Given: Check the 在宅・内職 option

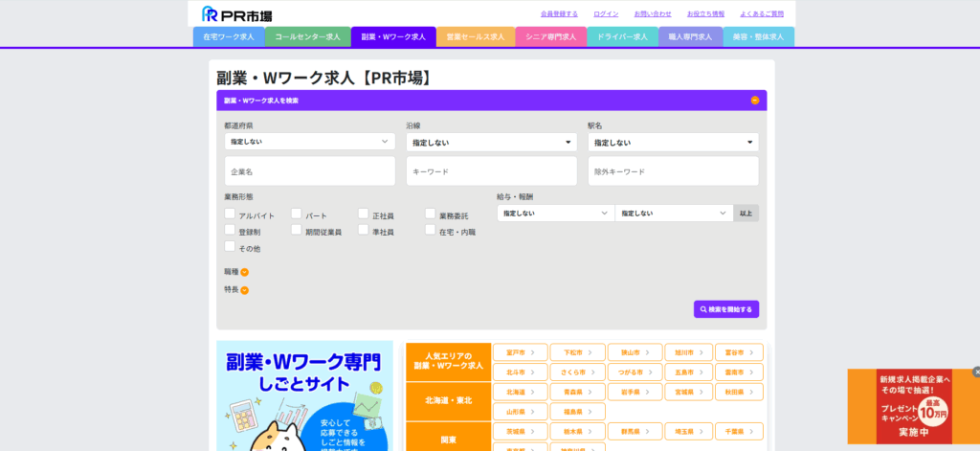Looking at the screenshot, I should point(431,231).
